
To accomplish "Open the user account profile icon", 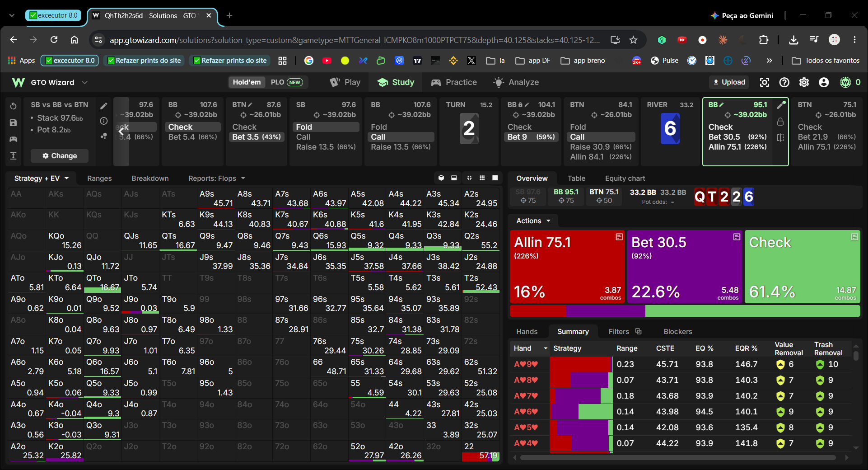I will coord(824,82).
